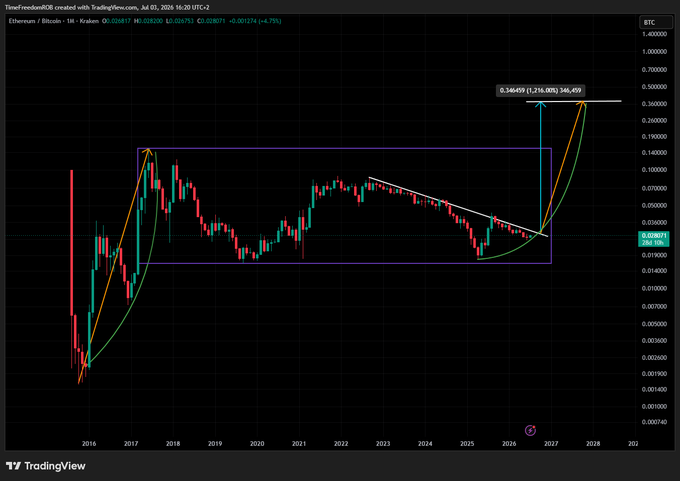Click the 0.700000 price scale label
The height and width of the screenshot is (481, 680).
(654, 70)
